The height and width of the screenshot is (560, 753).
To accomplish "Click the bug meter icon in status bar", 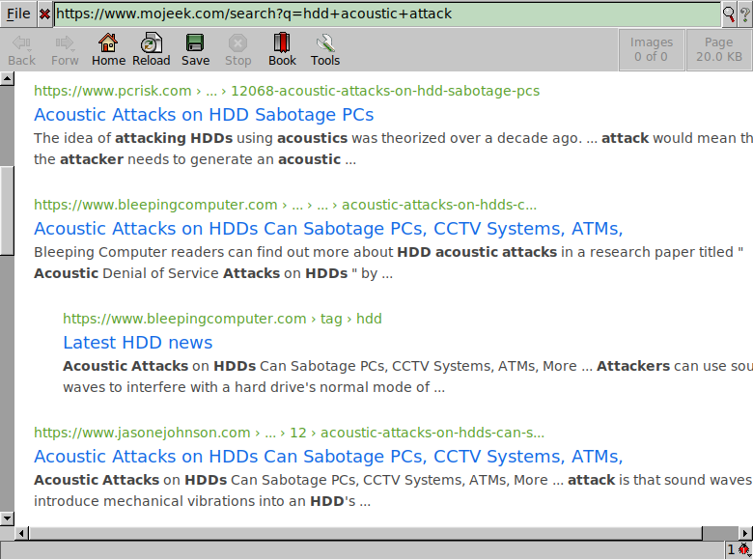I will click(x=744, y=549).
